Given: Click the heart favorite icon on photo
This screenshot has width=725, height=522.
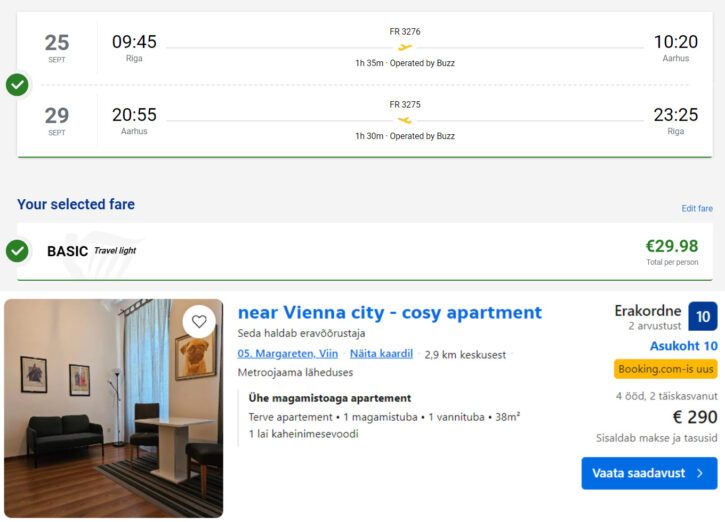Looking at the screenshot, I should (199, 321).
